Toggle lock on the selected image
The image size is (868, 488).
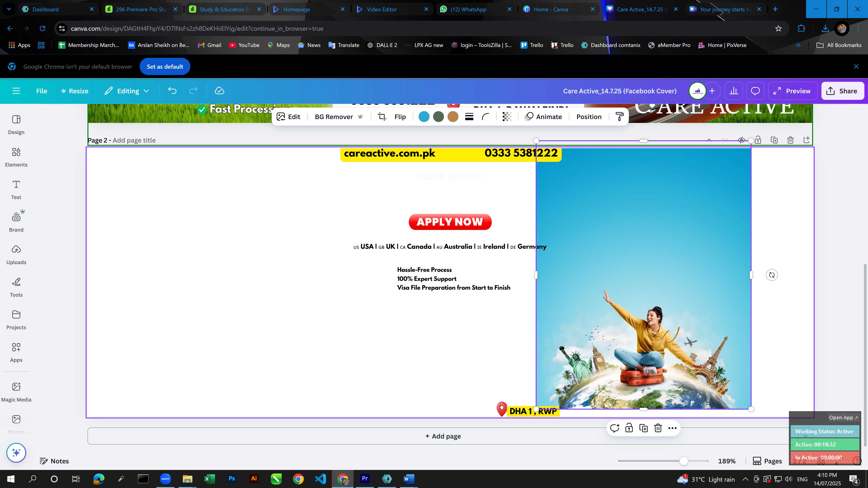coord(629,428)
